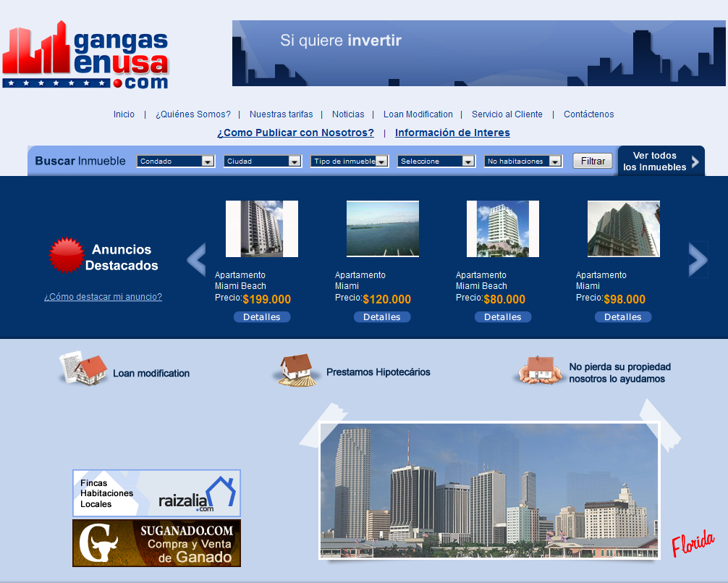Click the house on money Prestamos Hipotecarios icon

tap(296, 370)
